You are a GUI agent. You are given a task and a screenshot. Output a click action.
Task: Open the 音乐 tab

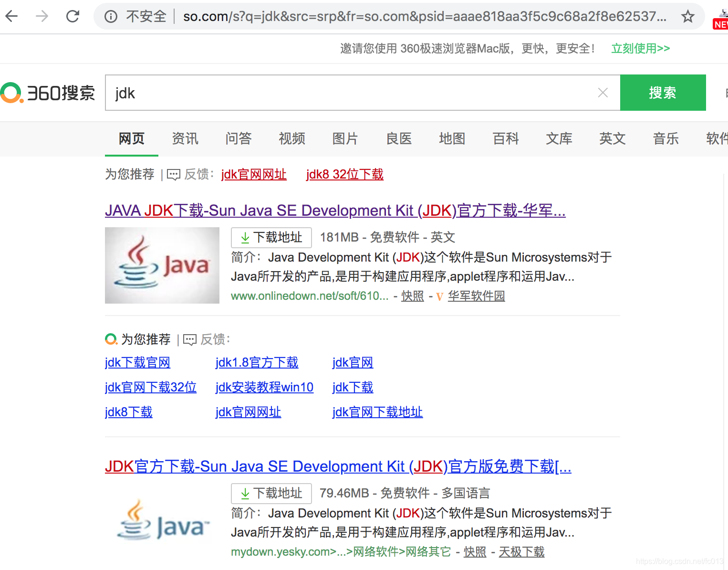(666, 138)
